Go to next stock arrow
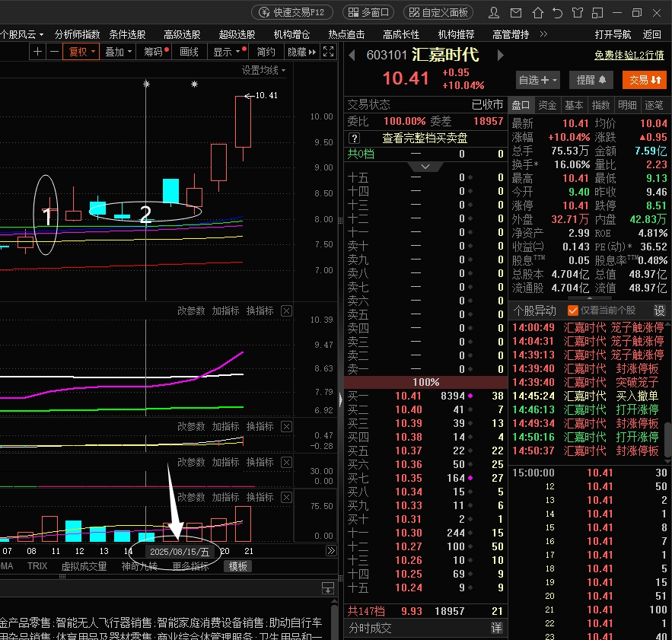This screenshot has width=672, height=640. 500,56
